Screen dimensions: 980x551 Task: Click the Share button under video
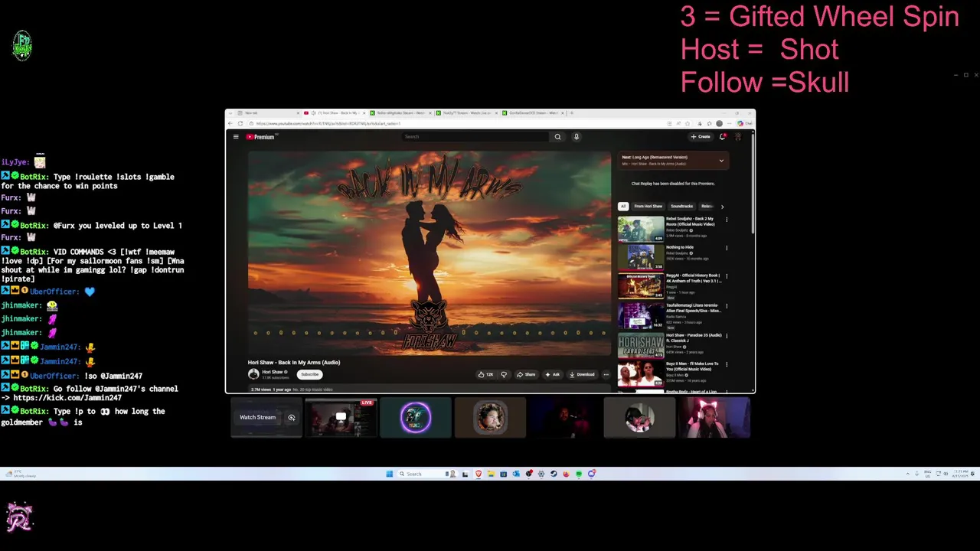coord(526,374)
